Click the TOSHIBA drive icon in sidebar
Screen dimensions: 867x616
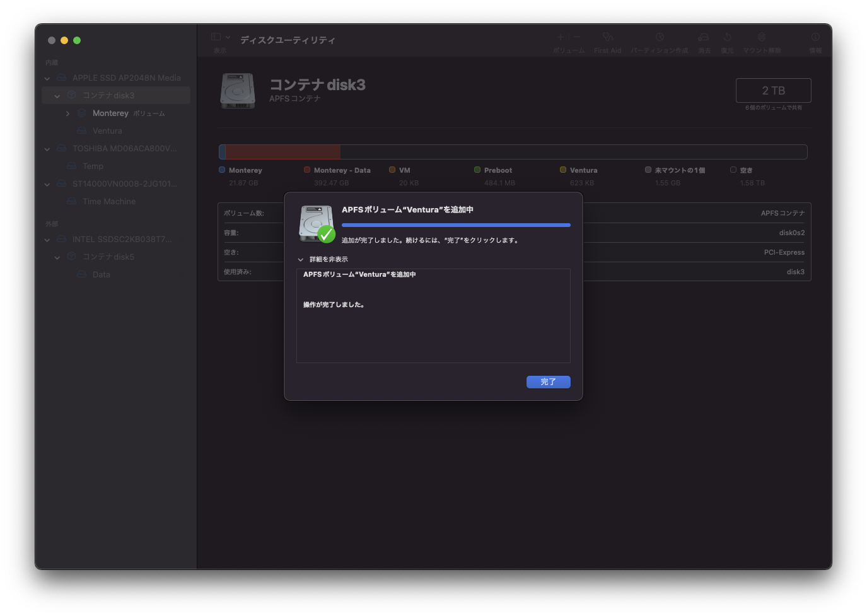tap(62, 148)
